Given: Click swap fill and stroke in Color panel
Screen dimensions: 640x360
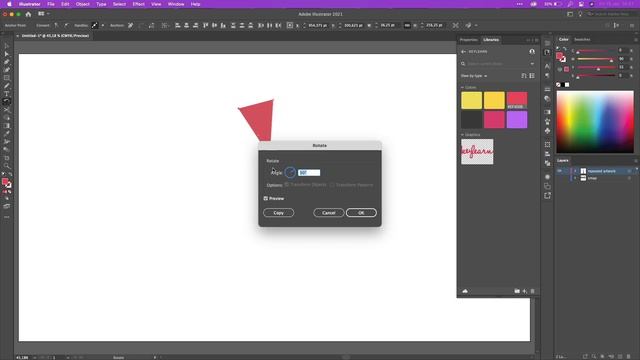Looking at the screenshot, I should (565, 49).
